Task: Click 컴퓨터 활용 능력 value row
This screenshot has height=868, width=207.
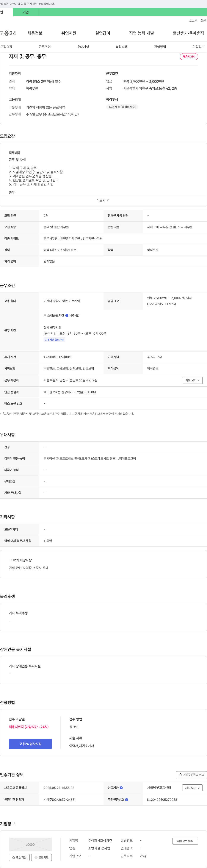Action: pos(90,458)
